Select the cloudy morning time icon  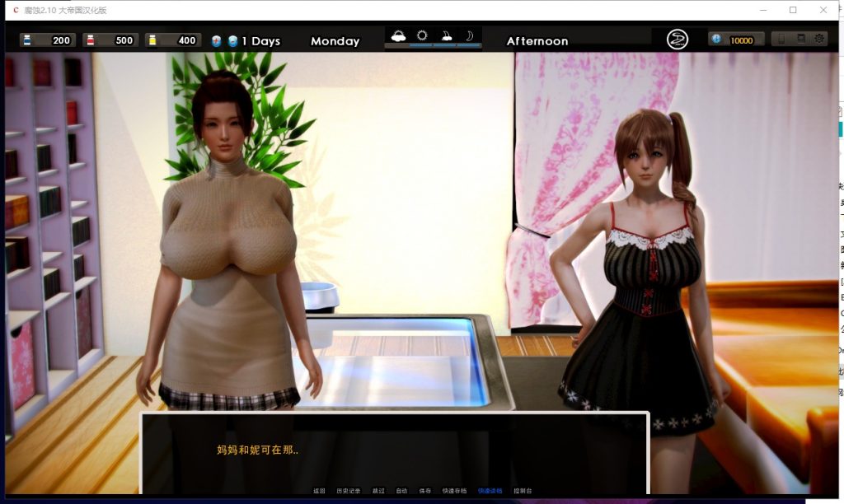pos(399,35)
